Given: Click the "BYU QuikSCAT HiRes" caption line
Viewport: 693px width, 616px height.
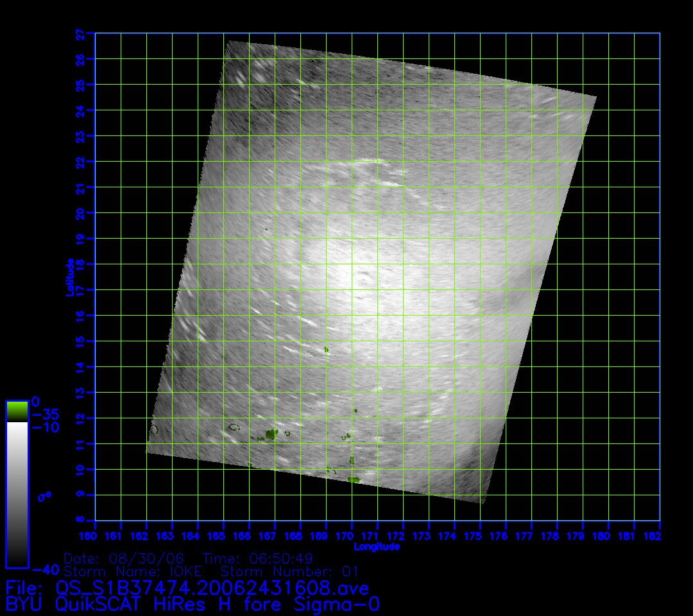Looking at the screenshot, I should [193, 604].
